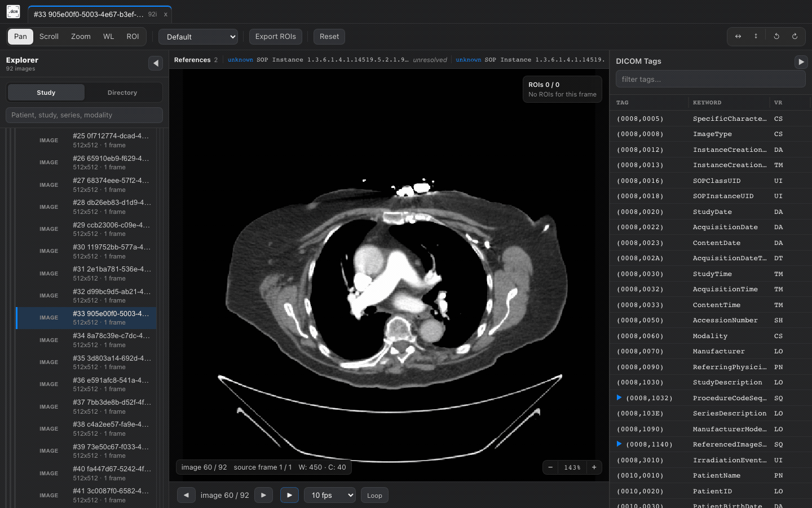The width and height of the screenshot is (812, 508).
Task: Select the ROI tool
Action: [133, 37]
